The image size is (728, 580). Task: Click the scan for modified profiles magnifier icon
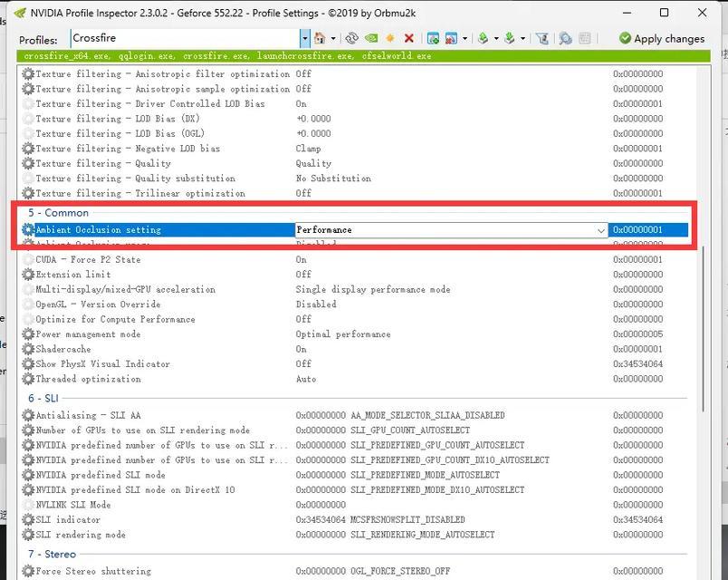(x=565, y=38)
